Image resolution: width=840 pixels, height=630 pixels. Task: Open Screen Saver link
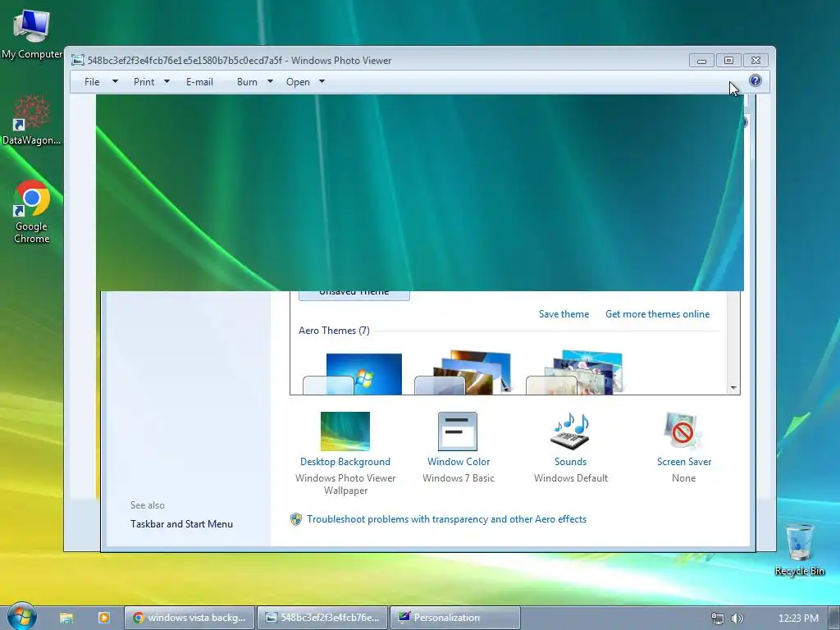[684, 462]
